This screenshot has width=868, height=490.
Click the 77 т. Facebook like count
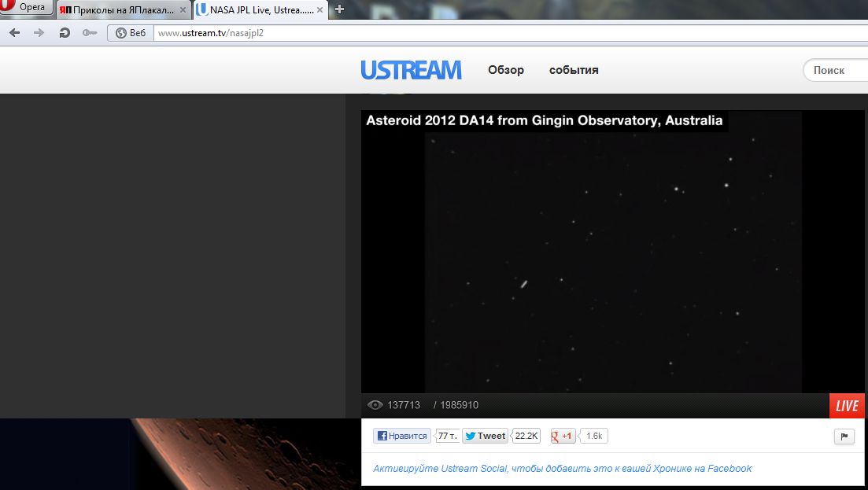pos(447,436)
